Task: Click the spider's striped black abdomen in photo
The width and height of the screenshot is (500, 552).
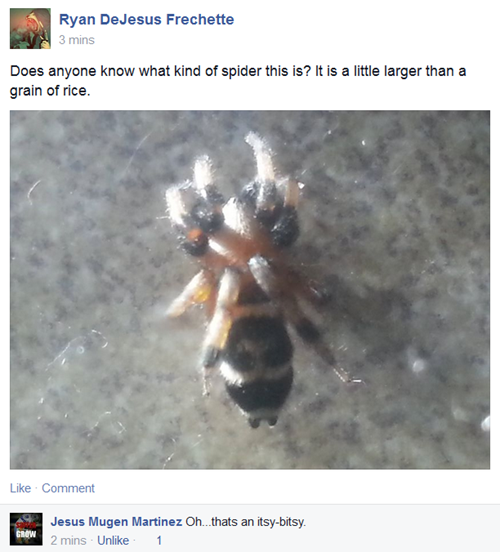Action: (x=258, y=366)
